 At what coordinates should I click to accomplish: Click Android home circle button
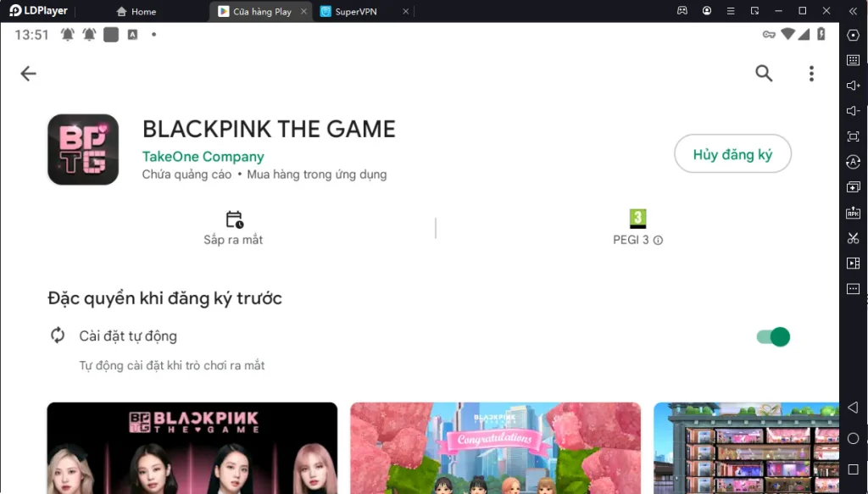(853, 439)
